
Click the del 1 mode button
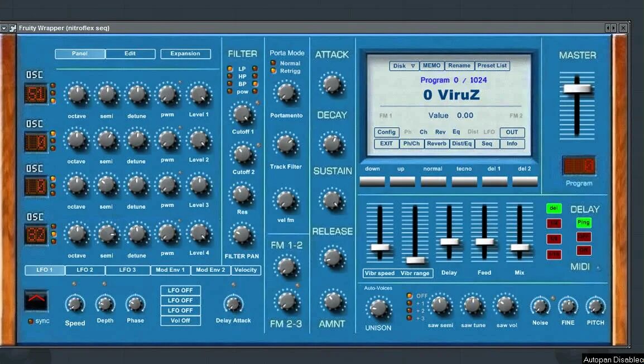[494, 181]
